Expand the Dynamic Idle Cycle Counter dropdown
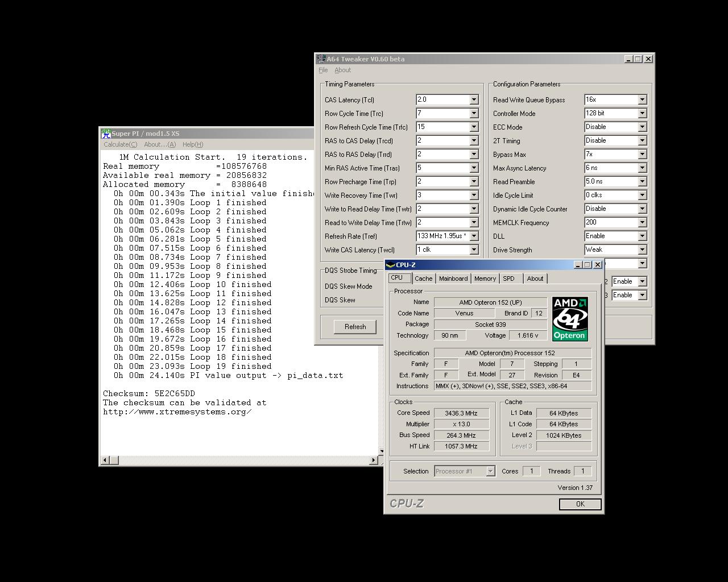The height and width of the screenshot is (582, 728). 642,209
